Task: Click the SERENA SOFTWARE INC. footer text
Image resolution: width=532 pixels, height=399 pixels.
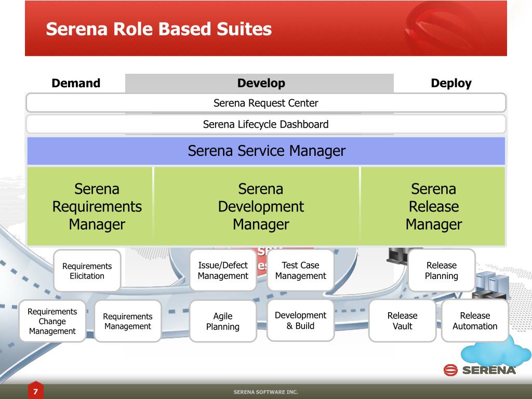Action: click(x=265, y=392)
